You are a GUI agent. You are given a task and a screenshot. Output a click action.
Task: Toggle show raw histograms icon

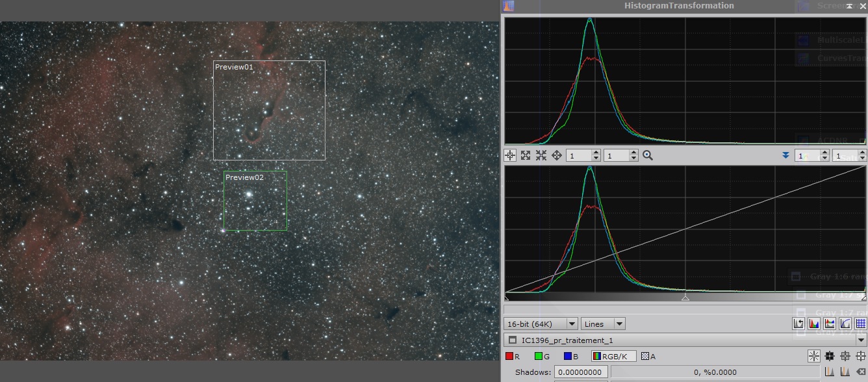coord(814,324)
